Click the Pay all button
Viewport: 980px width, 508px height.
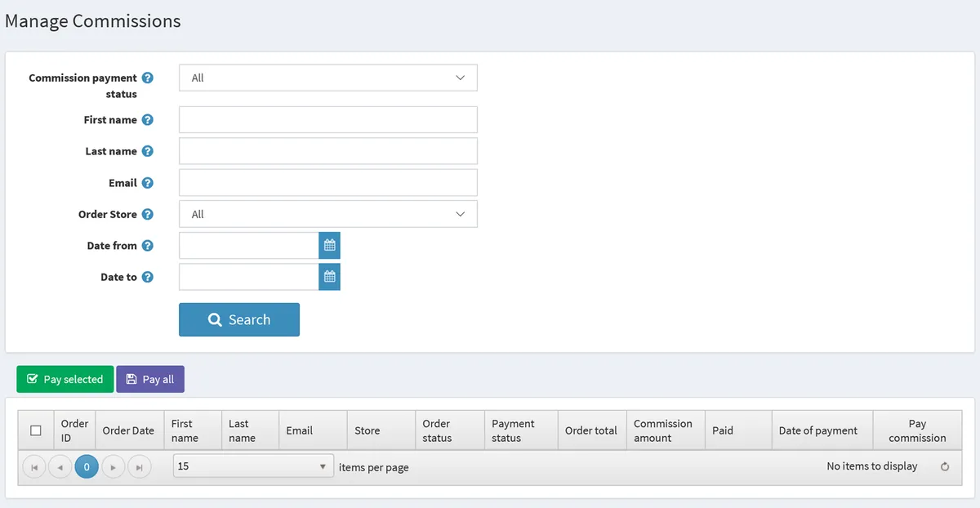[150, 379]
